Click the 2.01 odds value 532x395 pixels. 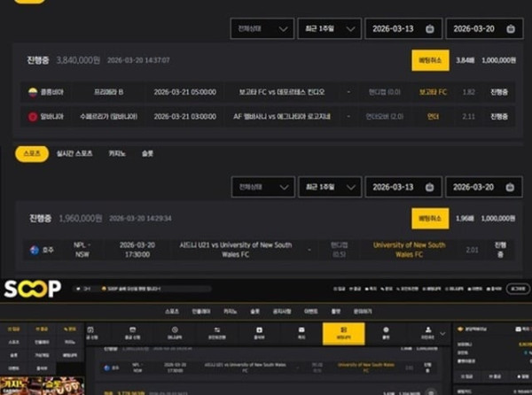[472, 250]
